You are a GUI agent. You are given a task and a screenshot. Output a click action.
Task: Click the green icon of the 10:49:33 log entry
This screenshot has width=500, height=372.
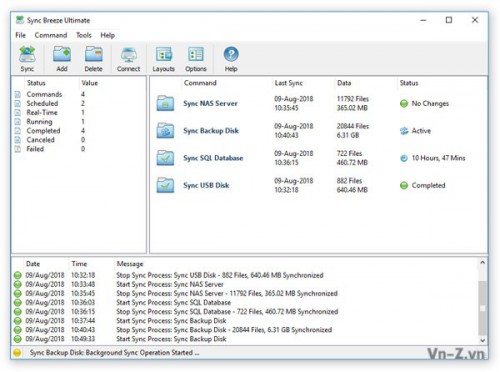tap(18, 339)
